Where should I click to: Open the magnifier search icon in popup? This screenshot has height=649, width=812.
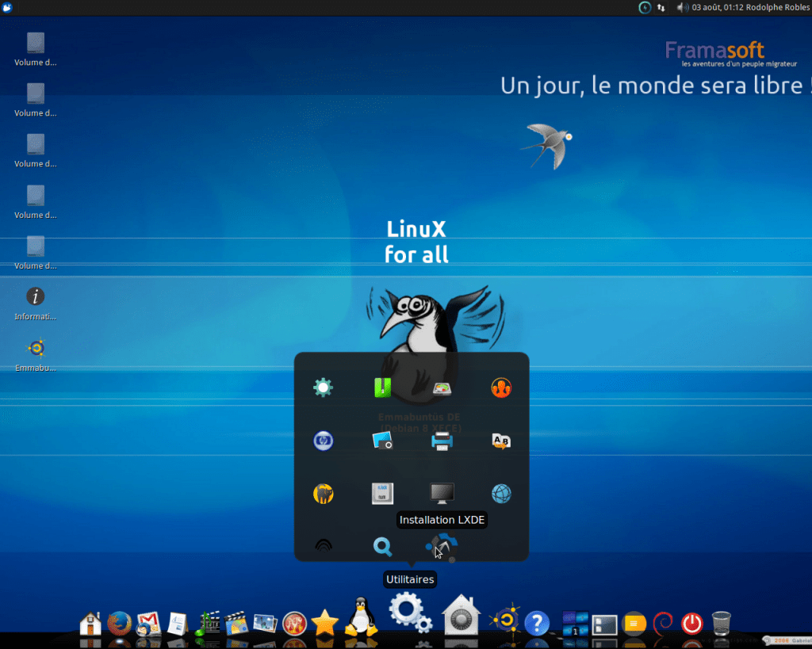pos(383,546)
